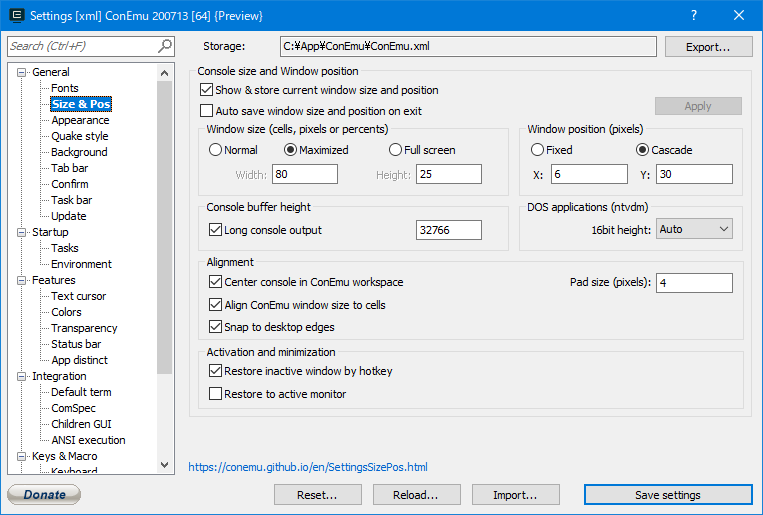Open the Update settings page
763x515 pixels.
tap(69, 216)
